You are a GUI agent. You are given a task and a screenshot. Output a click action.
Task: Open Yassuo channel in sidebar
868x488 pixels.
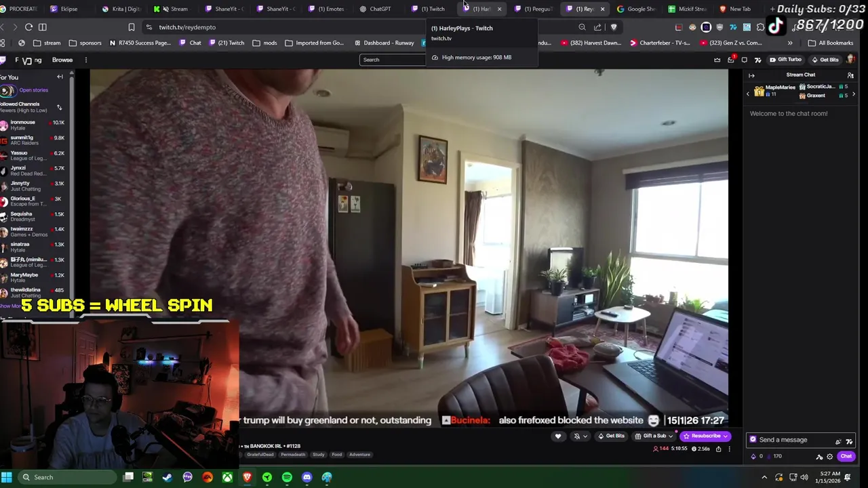click(x=33, y=155)
